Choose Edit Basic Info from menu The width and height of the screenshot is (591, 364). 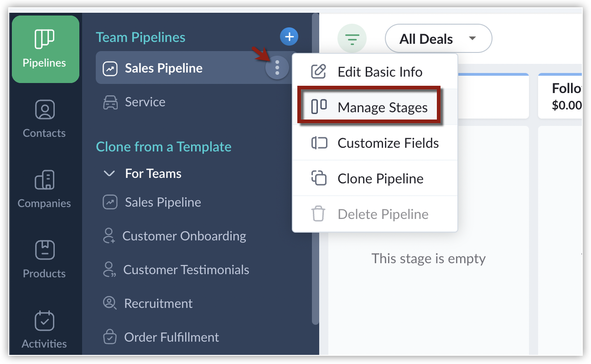point(375,72)
